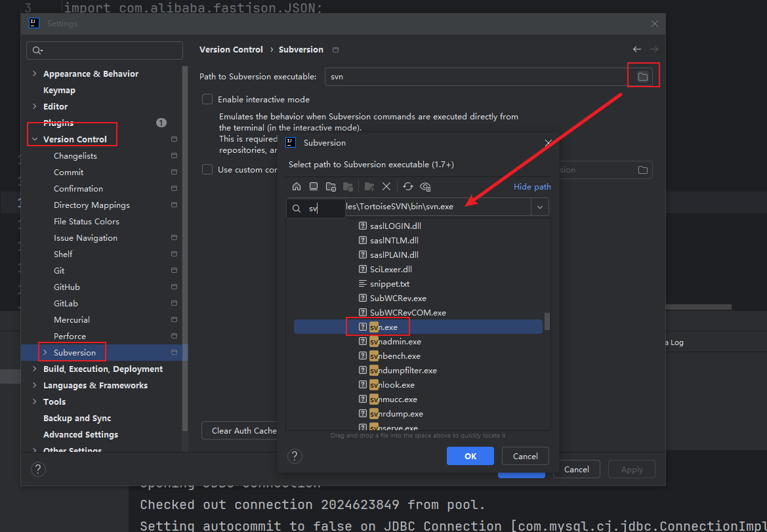
Task: Open GitLab settings page
Action: [66, 303]
